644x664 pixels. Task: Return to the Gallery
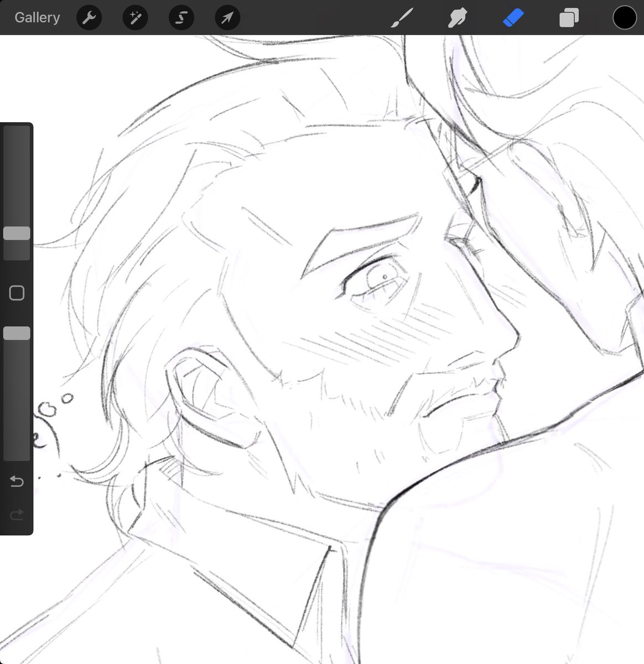click(37, 18)
